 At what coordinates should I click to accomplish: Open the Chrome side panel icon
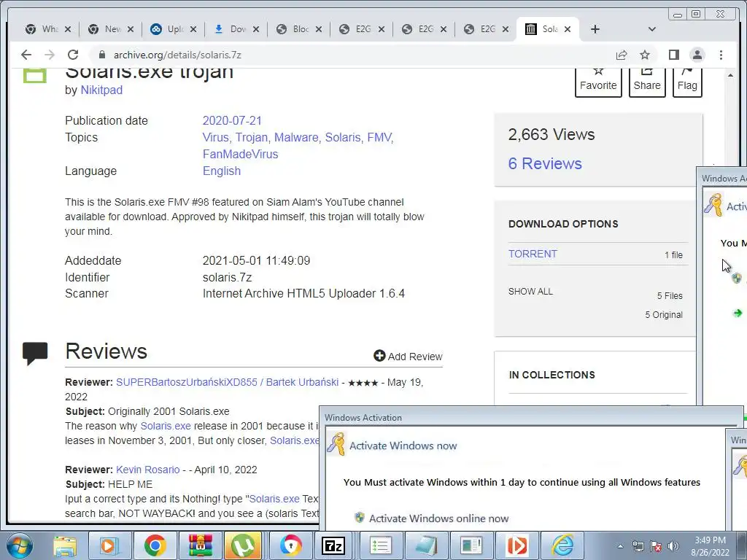(673, 55)
